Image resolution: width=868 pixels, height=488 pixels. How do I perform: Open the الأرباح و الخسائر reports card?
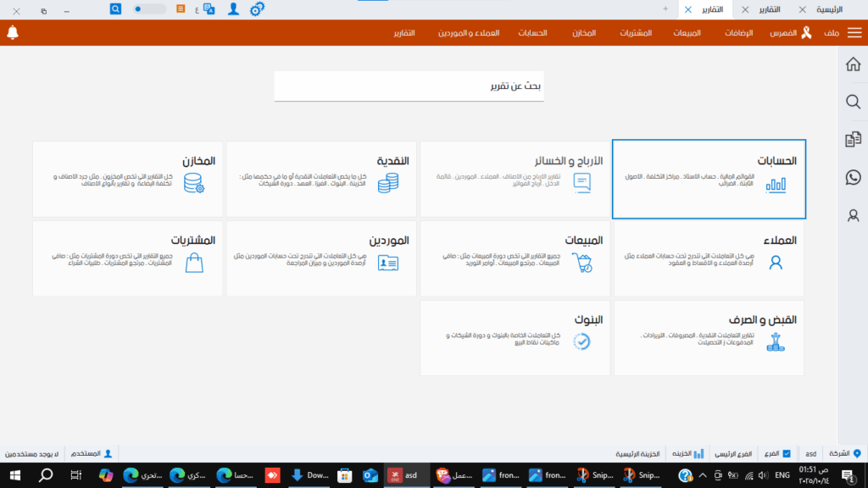point(515,178)
